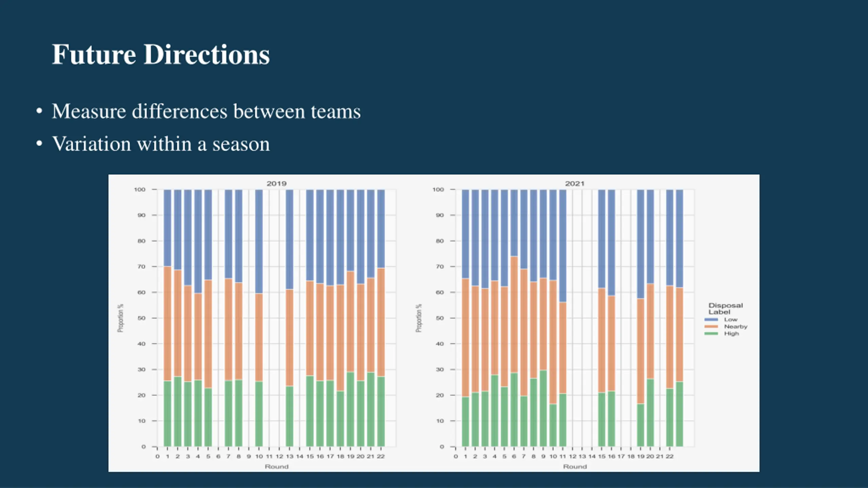Click the green High legend swatch
This screenshot has height=488, width=868.
coord(711,334)
